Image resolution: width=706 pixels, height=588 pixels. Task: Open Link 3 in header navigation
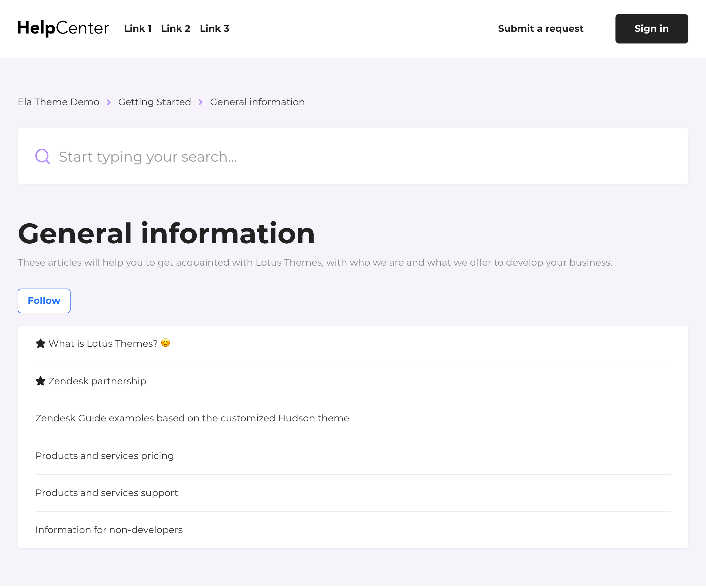click(x=215, y=29)
